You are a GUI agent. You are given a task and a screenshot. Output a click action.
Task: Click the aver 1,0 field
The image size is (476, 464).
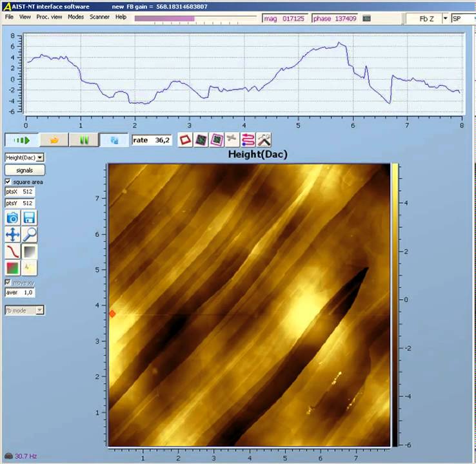click(x=20, y=293)
